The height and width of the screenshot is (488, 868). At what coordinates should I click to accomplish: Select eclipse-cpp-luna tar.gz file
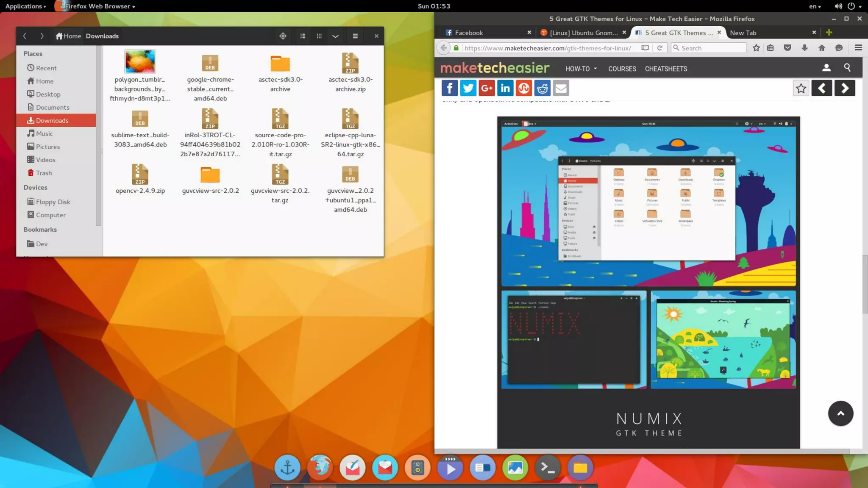[x=350, y=119]
